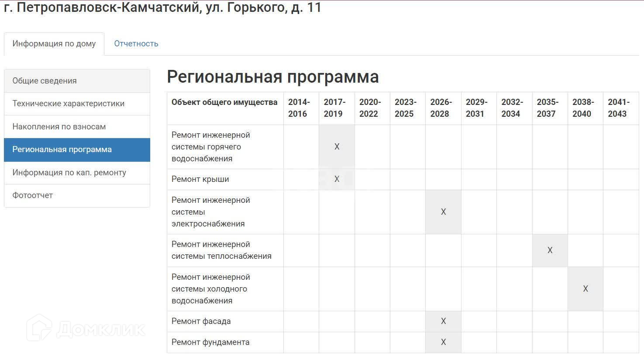Click the Ремонт фундамента row label
This screenshot has width=644, height=358.
click(210, 342)
